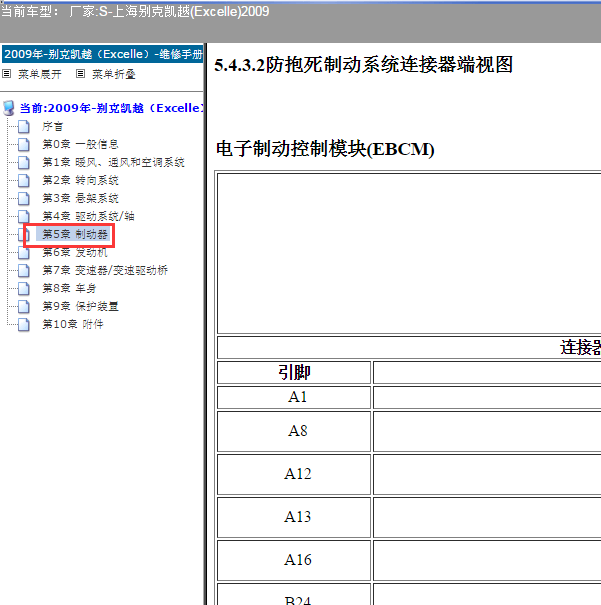Open chapter 第10章 附件
The height and width of the screenshot is (605, 601).
click(73, 324)
